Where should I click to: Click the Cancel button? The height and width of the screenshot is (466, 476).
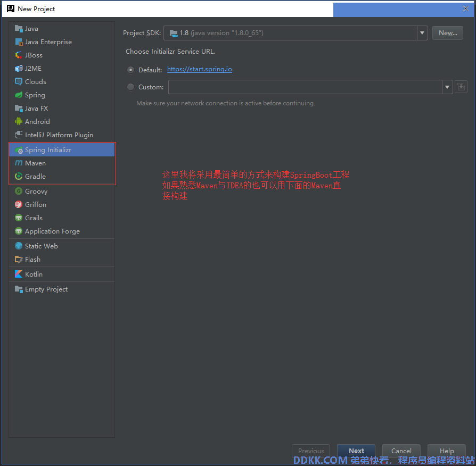point(401,451)
